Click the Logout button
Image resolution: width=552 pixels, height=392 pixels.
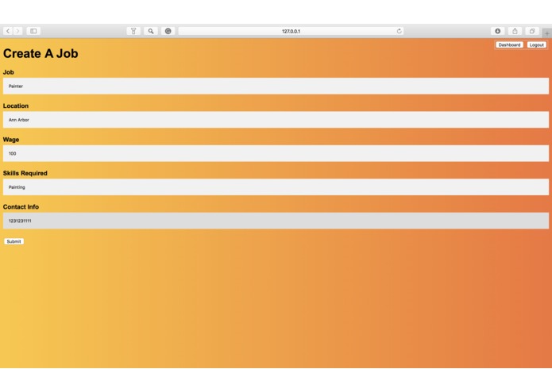tap(536, 44)
